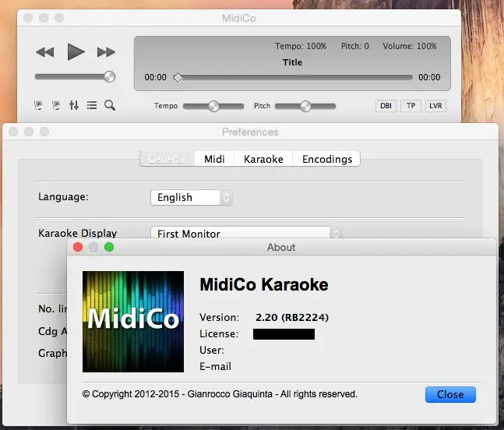Open the Language English dropdown
This screenshot has height=430, width=504.
pyautogui.click(x=192, y=197)
